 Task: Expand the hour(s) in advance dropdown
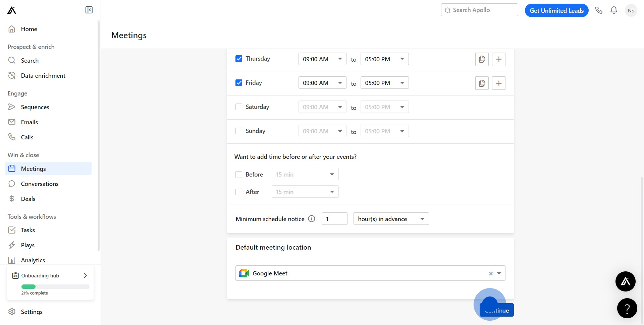pyautogui.click(x=391, y=219)
